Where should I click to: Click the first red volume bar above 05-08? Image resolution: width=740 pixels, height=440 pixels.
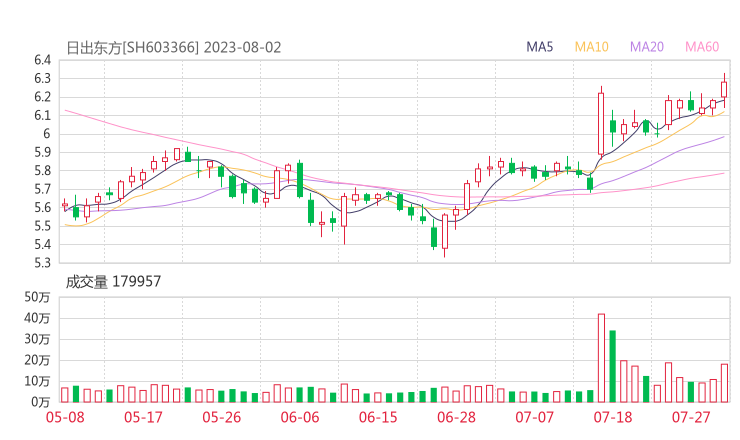[65, 395]
